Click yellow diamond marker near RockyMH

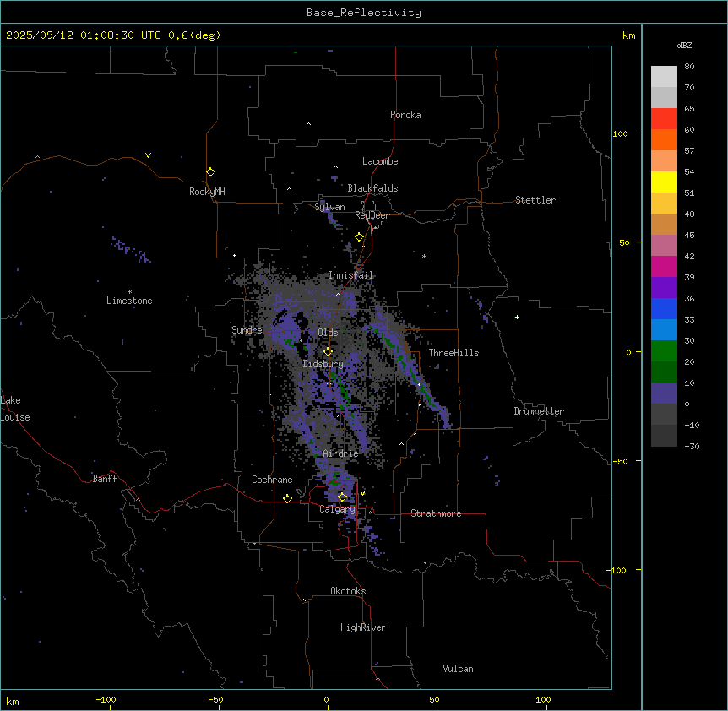coord(210,172)
